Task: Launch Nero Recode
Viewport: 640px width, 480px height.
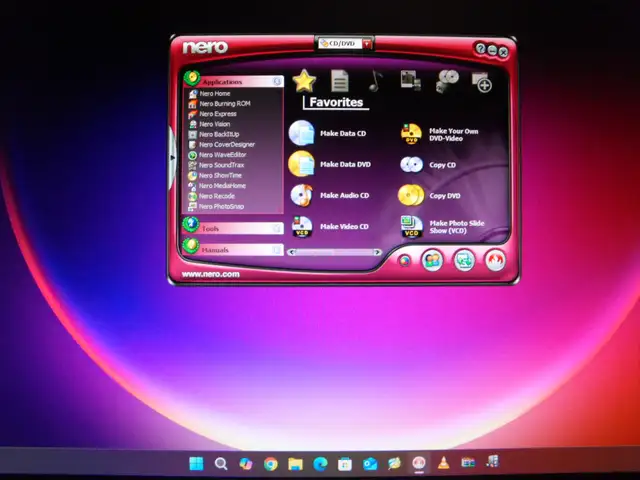Action: coord(211,196)
